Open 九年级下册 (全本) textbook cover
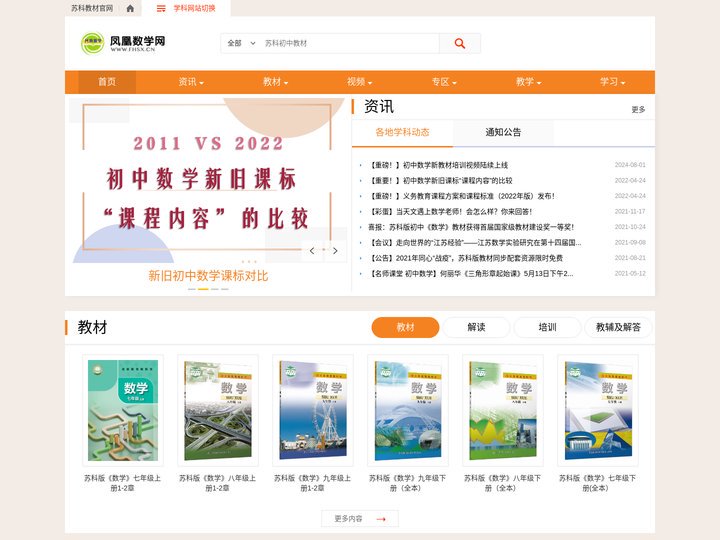Screen dimensions: 720x540 (408, 410)
